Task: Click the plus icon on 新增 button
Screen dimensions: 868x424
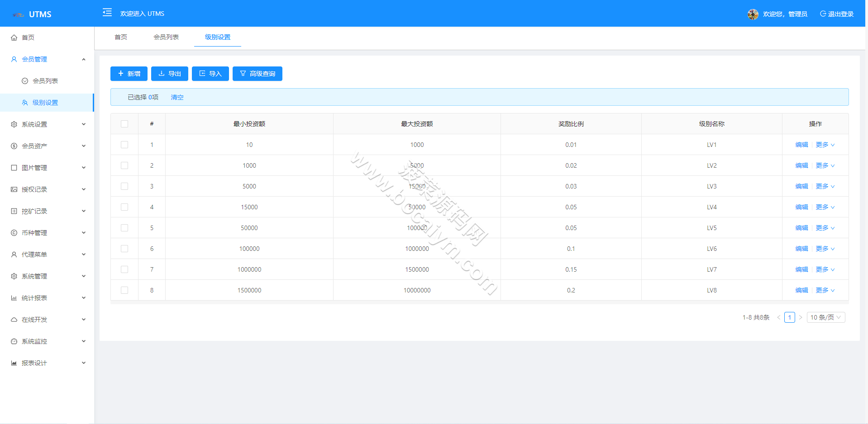Action: click(x=121, y=73)
